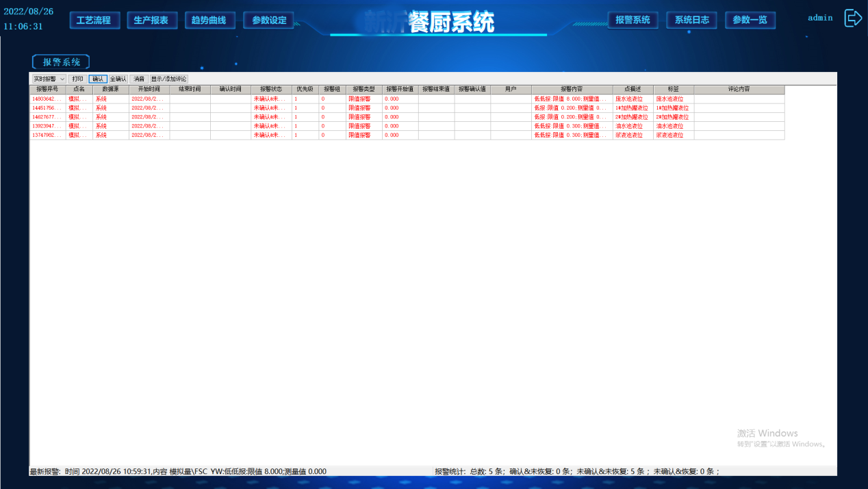Click the 报警内容 column header
Screen dimensions: 868x489
572,90
